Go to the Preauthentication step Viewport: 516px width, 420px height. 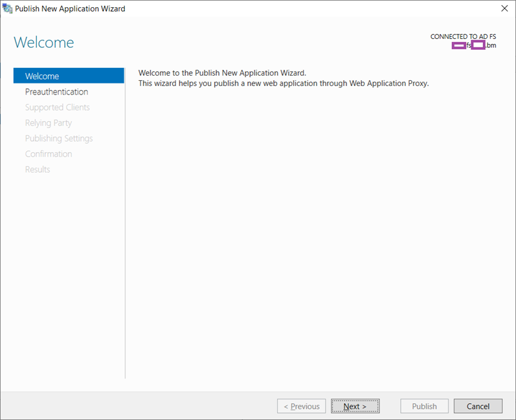pos(56,92)
